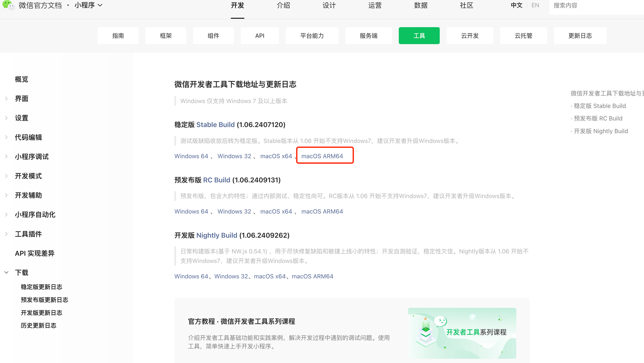Viewport: 644px width, 363px height.
Task: Download RC Build macOS x64
Action: (276, 211)
